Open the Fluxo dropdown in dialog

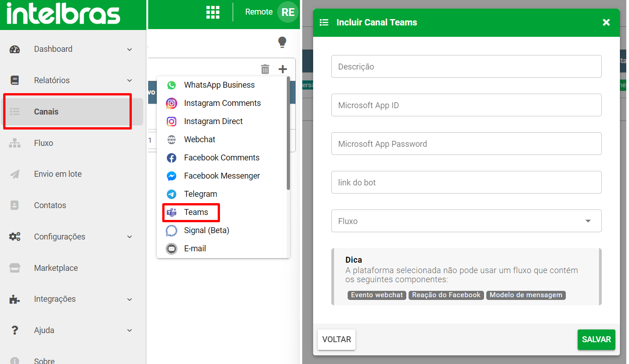click(466, 221)
